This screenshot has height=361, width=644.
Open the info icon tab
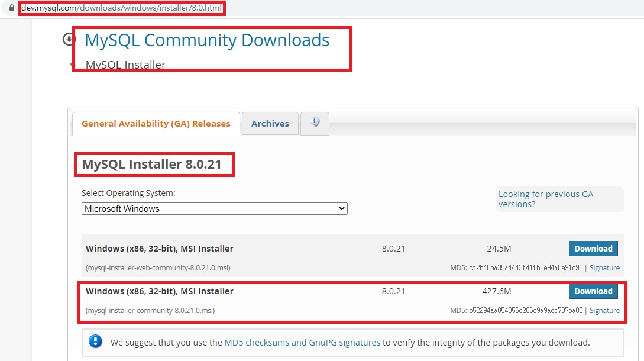click(315, 123)
